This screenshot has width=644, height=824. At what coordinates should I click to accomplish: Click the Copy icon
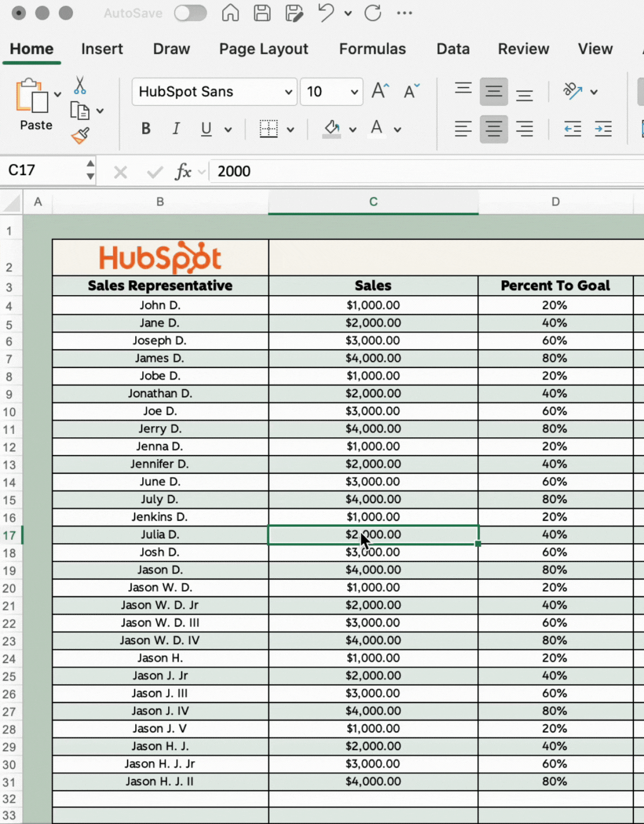[79, 110]
